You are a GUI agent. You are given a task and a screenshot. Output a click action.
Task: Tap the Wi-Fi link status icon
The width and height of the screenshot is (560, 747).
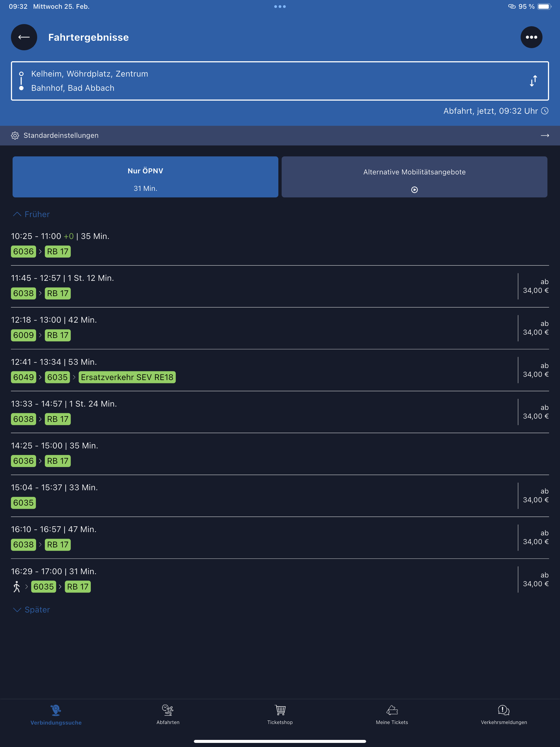click(x=512, y=6)
